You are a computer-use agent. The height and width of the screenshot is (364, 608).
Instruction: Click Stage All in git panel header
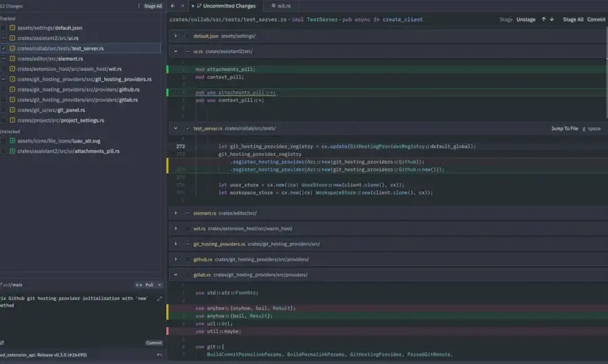[153, 6]
